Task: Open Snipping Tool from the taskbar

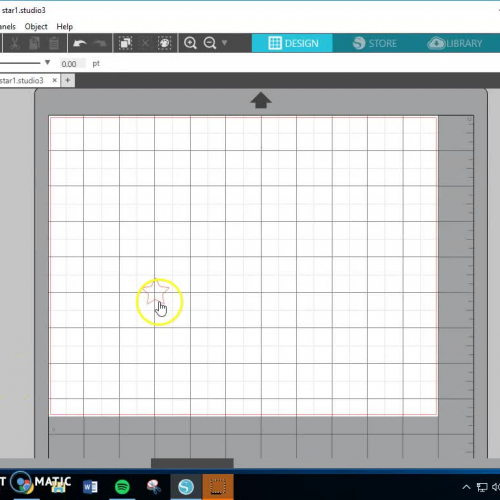Action: tap(154, 487)
